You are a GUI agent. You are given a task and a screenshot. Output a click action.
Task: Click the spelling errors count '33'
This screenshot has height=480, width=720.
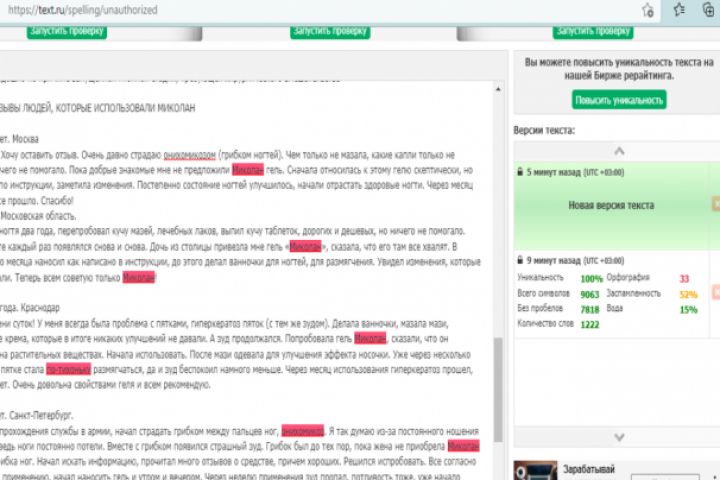(684, 278)
